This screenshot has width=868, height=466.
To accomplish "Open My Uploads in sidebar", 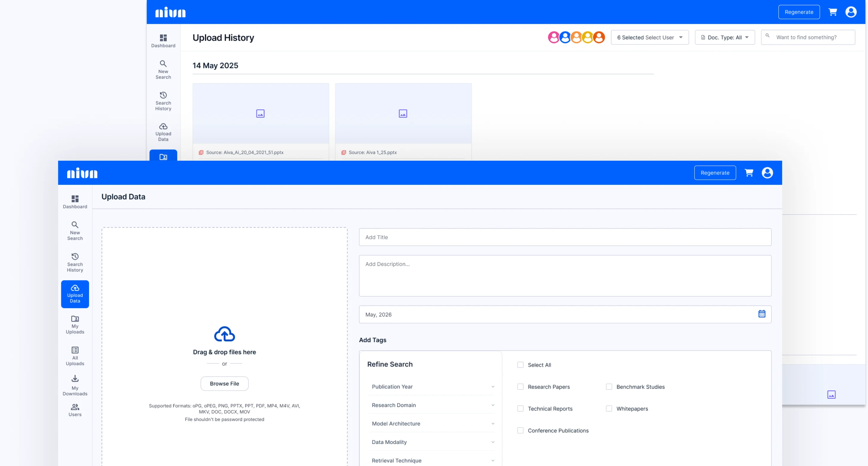I will coord(75,325).
